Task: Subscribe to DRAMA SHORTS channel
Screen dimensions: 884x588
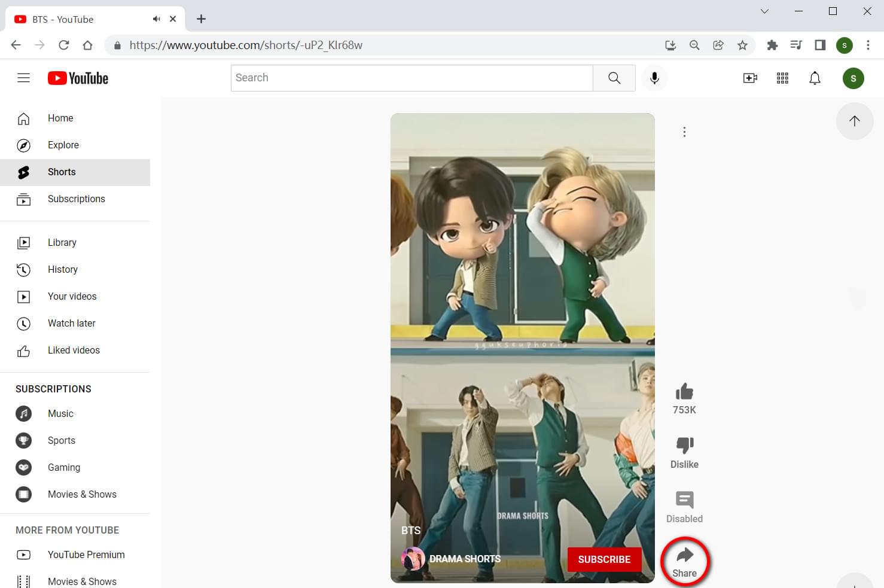Action: tap(604, 559)
